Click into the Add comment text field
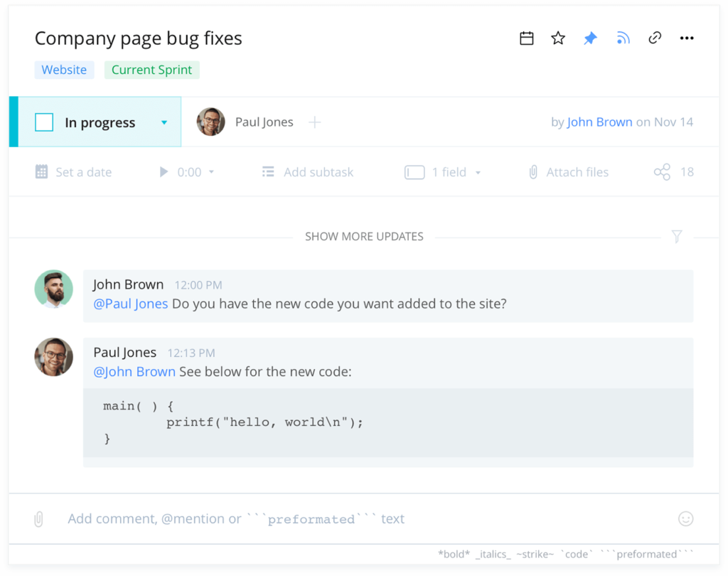Image resolution: width=728 pixels, height=576 pixels. [355, 519]
